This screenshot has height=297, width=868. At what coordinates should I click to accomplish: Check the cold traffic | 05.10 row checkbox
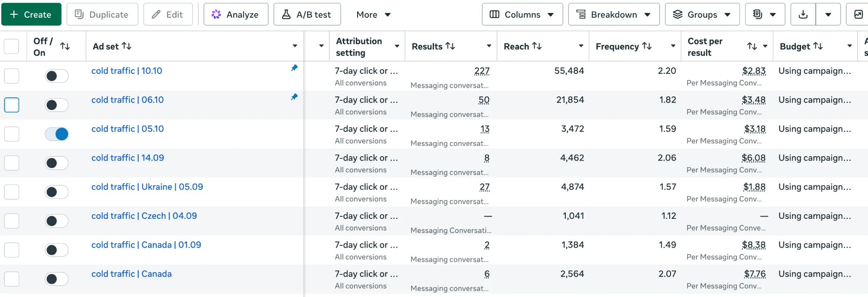(11, 134)
